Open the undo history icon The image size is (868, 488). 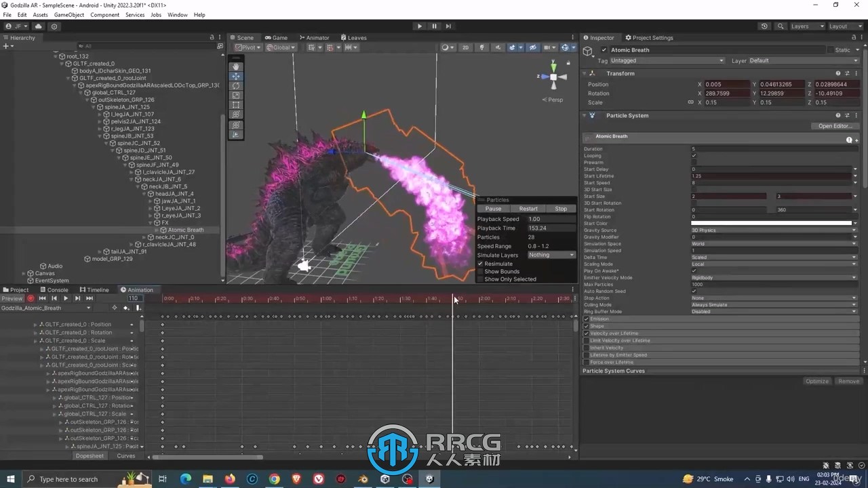coord(764,26)
